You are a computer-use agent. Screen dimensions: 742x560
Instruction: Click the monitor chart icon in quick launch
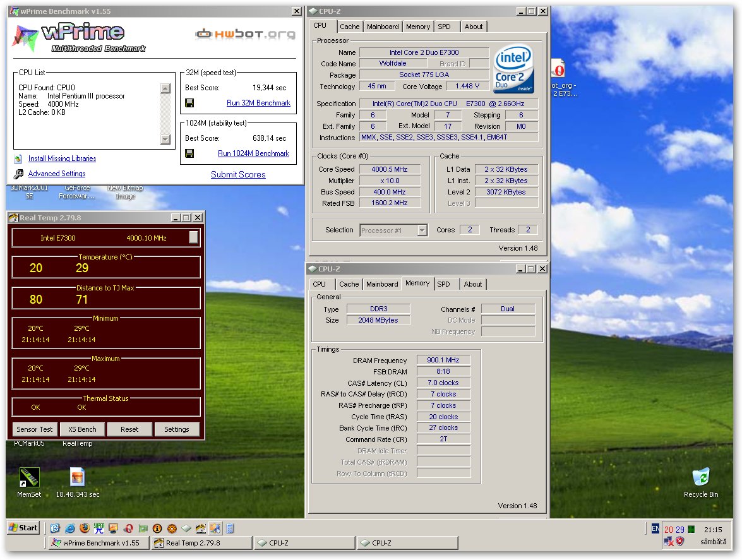point(113,528)
